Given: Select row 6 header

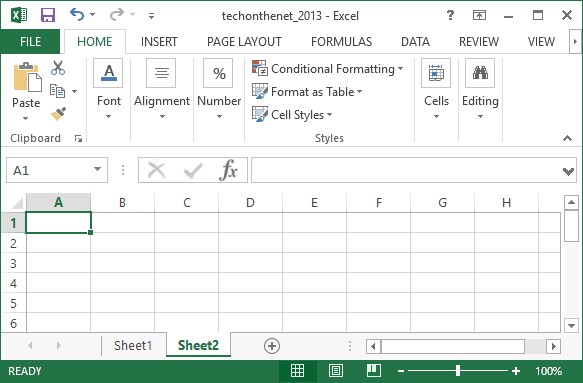Looking at the screenshot, I should [13, 323].
